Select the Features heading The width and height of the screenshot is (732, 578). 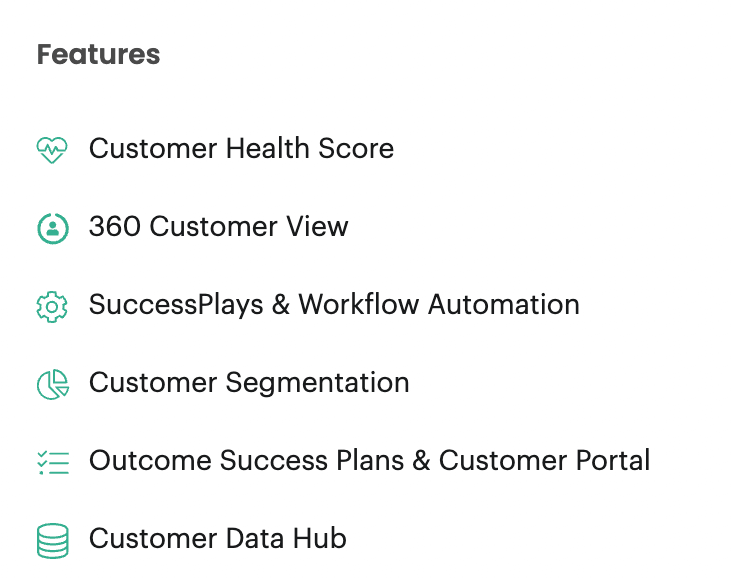coord(99,54)
